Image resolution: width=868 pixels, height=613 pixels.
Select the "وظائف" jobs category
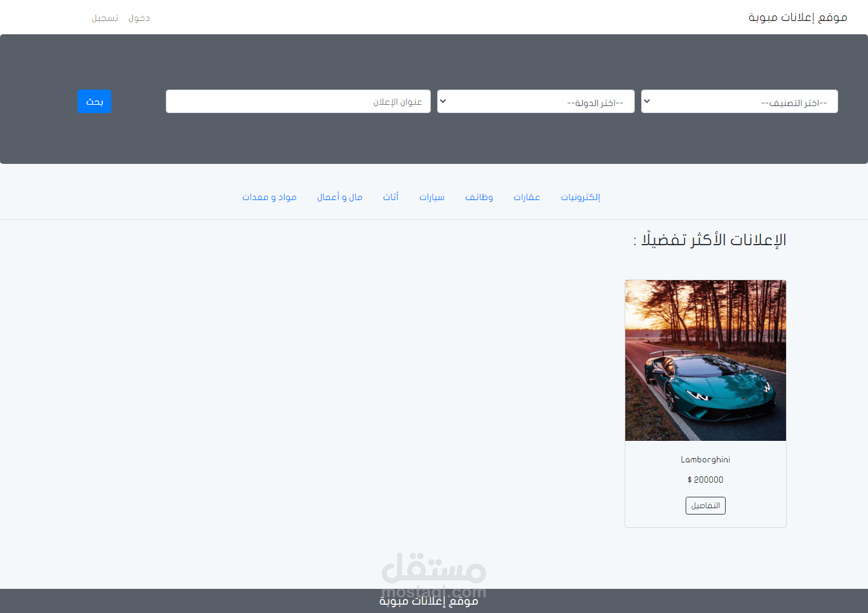pos(479,197)
